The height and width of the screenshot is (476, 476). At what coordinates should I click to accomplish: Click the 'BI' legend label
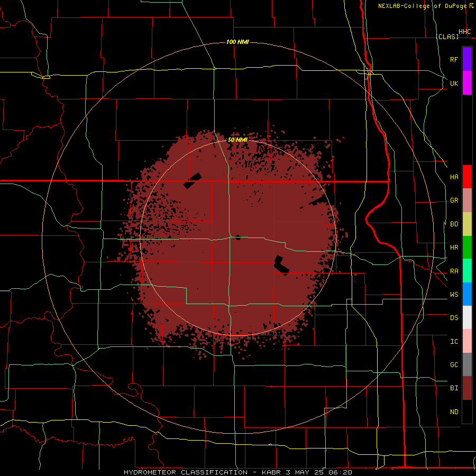(454, 388)
